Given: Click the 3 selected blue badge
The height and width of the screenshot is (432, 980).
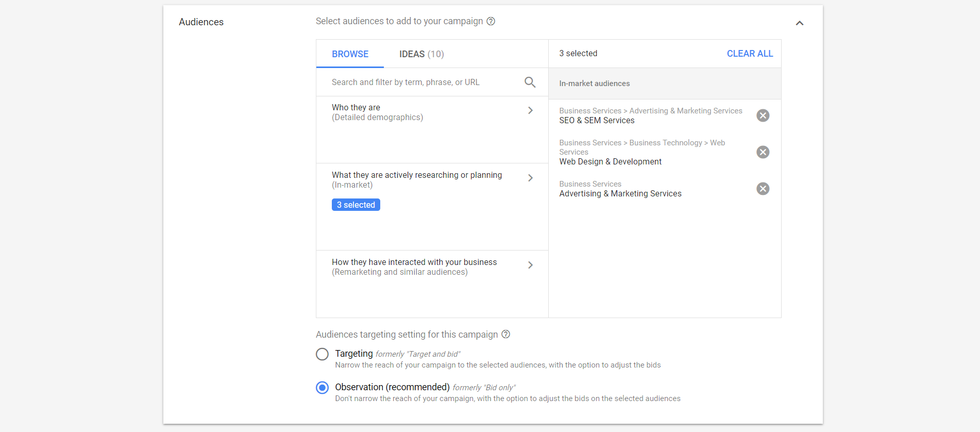Looking at the screenshot, I should (356, 205).
